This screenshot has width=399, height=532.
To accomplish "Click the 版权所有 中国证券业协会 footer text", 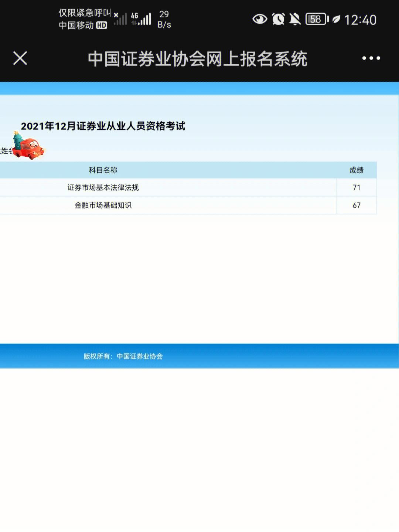I will point(123,356).
